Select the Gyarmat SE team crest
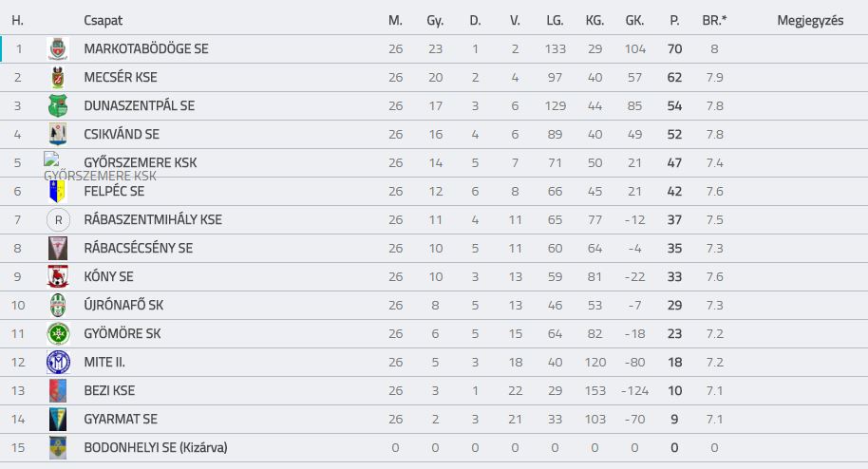 pos(58,420)
